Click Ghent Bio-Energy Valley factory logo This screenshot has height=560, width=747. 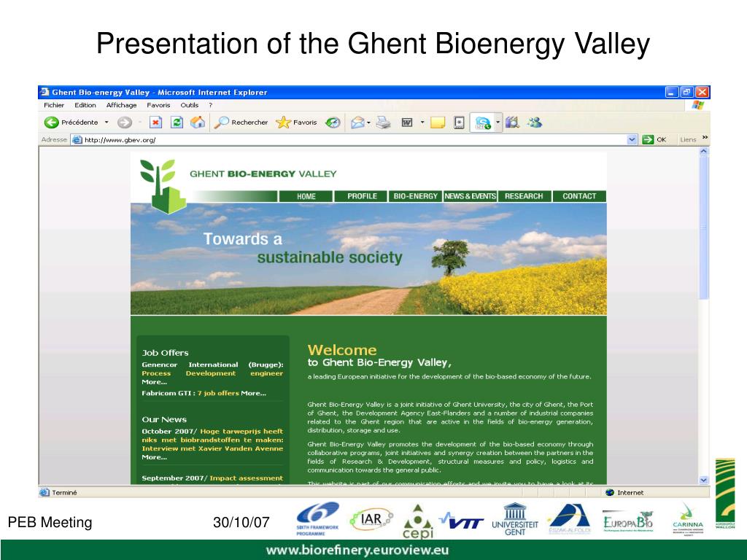(x=163, y=186)
